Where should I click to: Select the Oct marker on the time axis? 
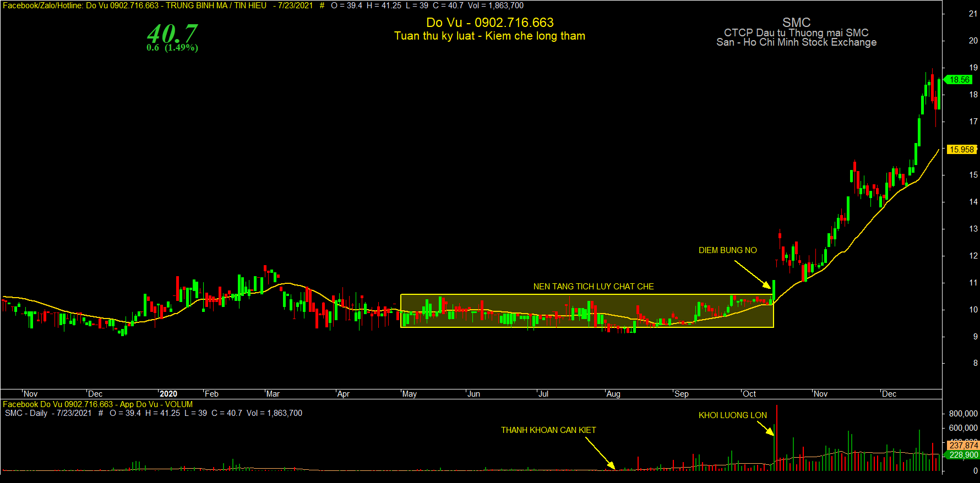coord(749,394)
